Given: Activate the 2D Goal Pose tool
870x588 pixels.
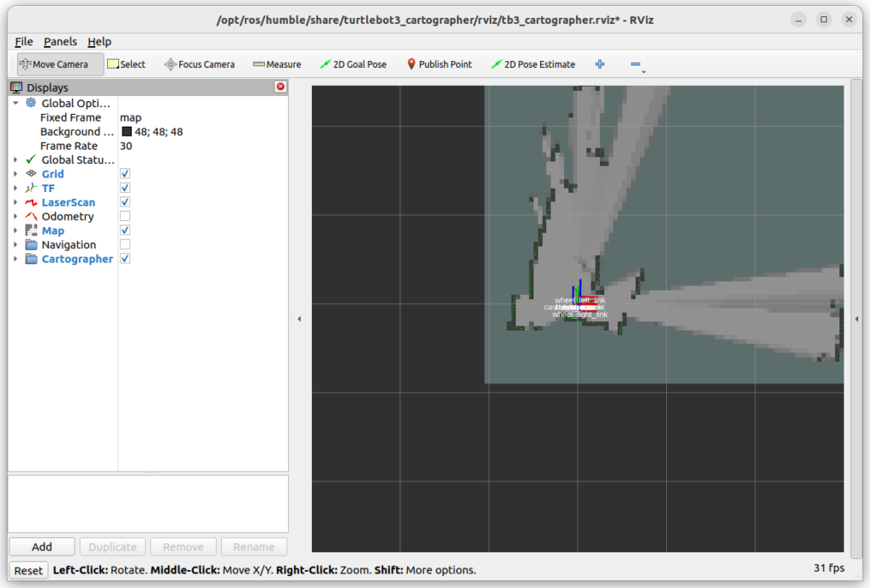Looking at the screenshot, I should [x=353, y=65].
